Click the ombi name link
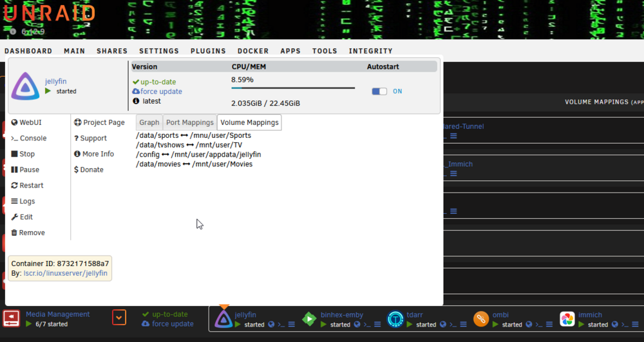This screenshot has width=644, height=342. pos(500,315)
